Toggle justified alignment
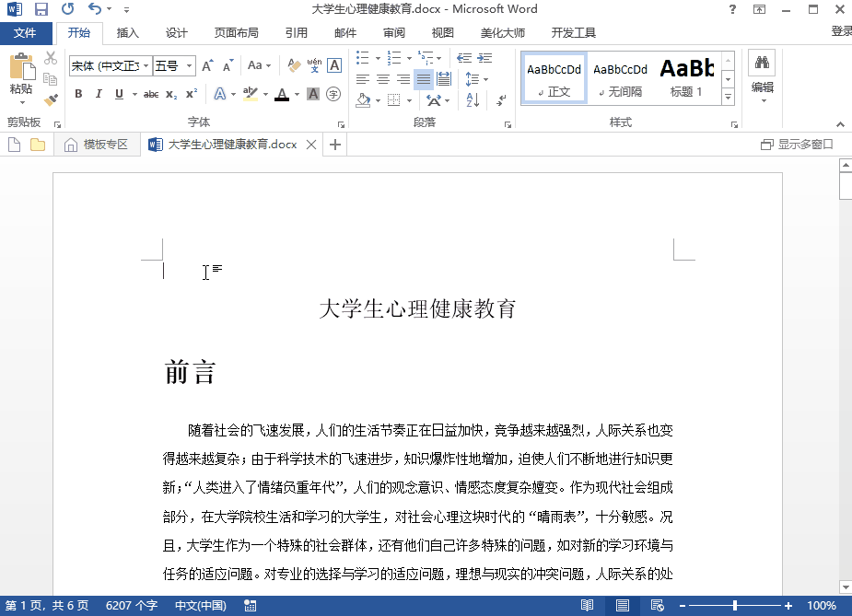The height and width of the screenshot is (616, 852). pyautogui.click(x=424, y=79)
